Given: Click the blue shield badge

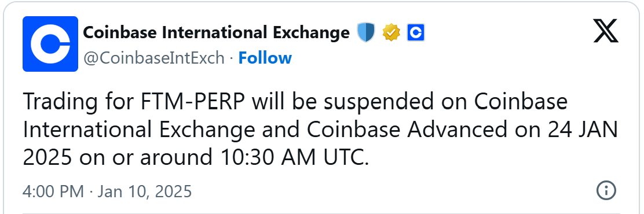Looking at the screenshot, I should 366,32.
